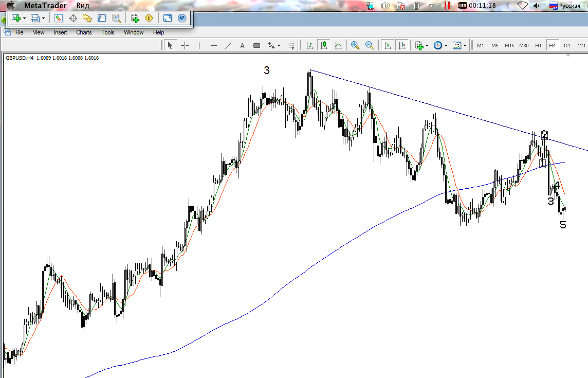588x378 pixels.
Task: Select the trendline drawing tool
Action: 228,45
